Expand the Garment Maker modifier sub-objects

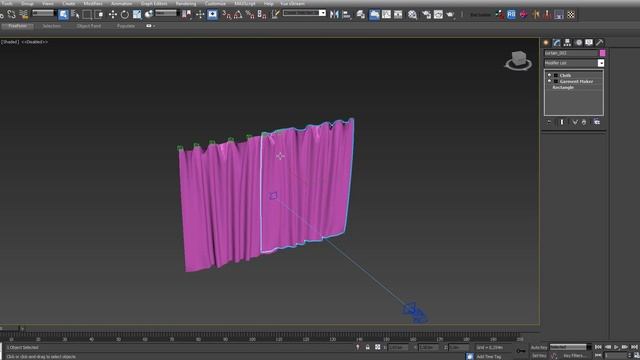coord(556,81)
